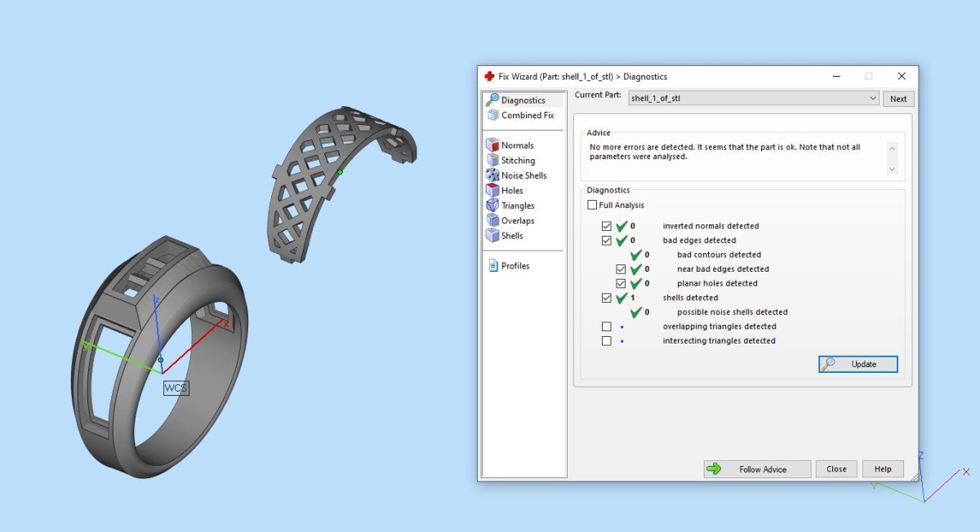Screen dimensions: 980x532
Task: Open the Profiles page
Action: [x=514, y=266]
